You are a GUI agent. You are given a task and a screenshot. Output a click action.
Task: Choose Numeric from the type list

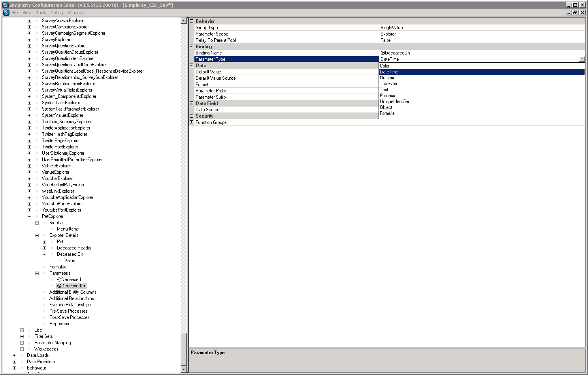[482, 78]
